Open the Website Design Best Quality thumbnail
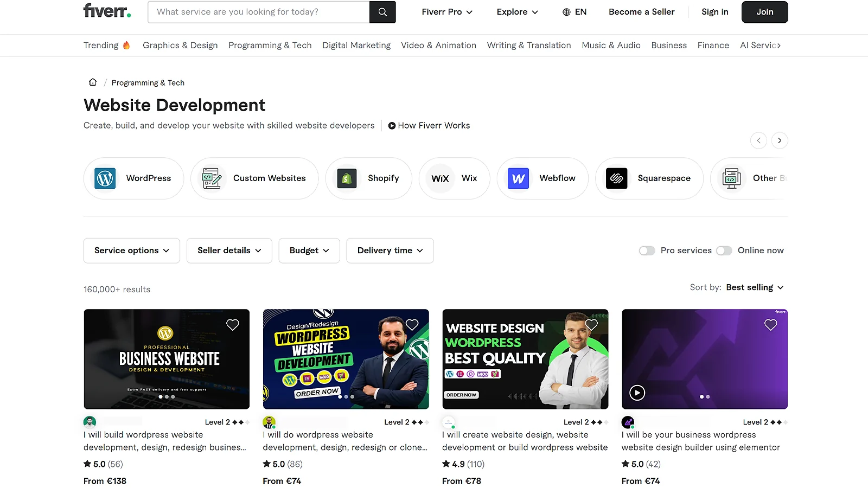 coord(525,359)
